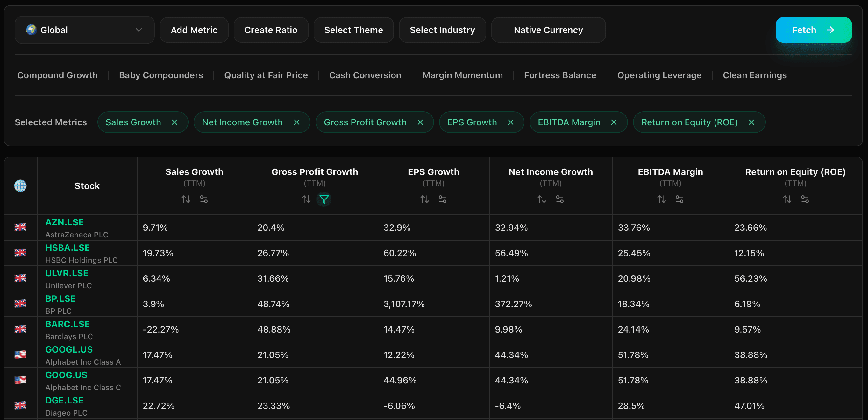
Task: Select Cash Conversion preset
Action: (x=365, y=75)
